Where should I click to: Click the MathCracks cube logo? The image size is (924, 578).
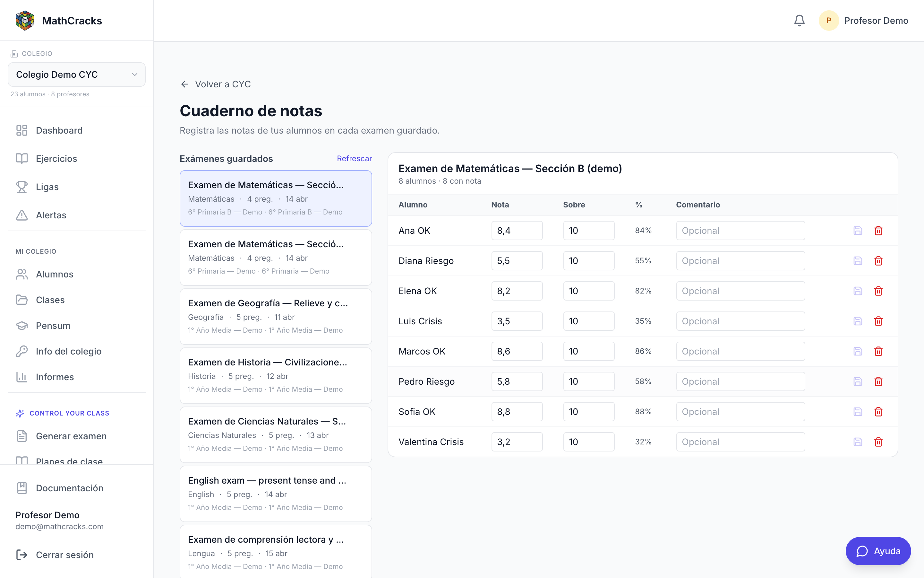click(25, 20)
